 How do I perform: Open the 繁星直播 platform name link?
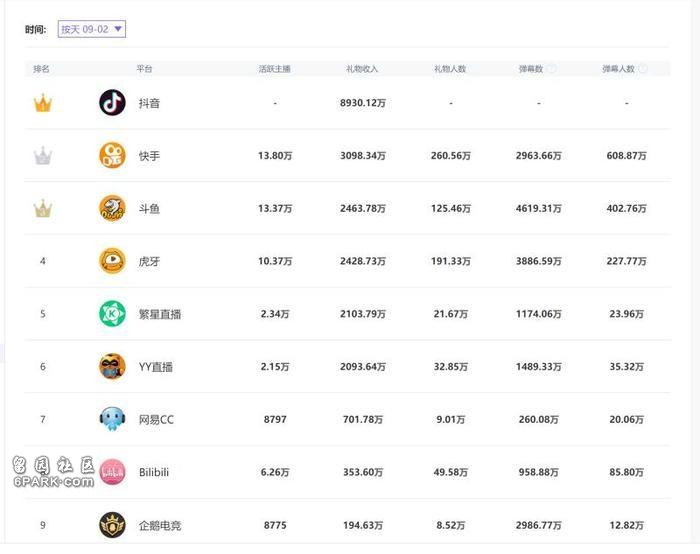[x=160, y=314]
